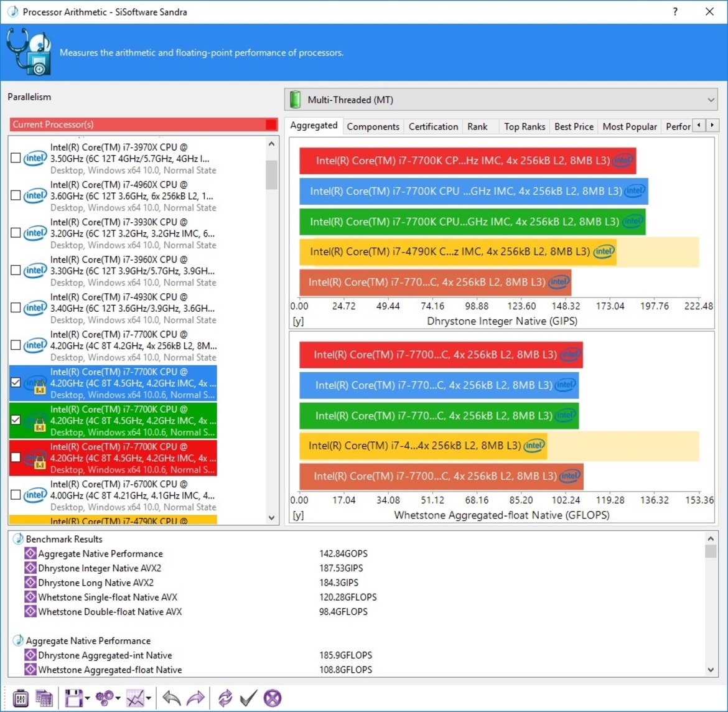Click the yellow i7-4790K bar in Dhrystone chart
The height and width of the screenshot is (712, 728).
(x=458, y=251)
